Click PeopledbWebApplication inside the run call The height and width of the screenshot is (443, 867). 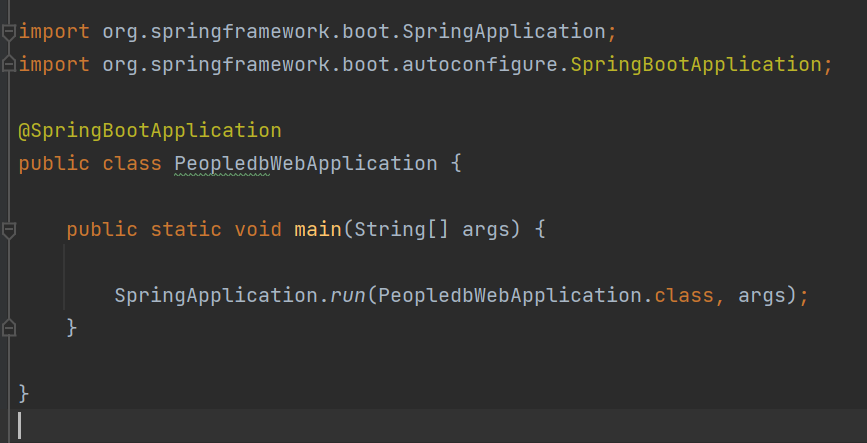pyautogui.click(x=510, y=295)
